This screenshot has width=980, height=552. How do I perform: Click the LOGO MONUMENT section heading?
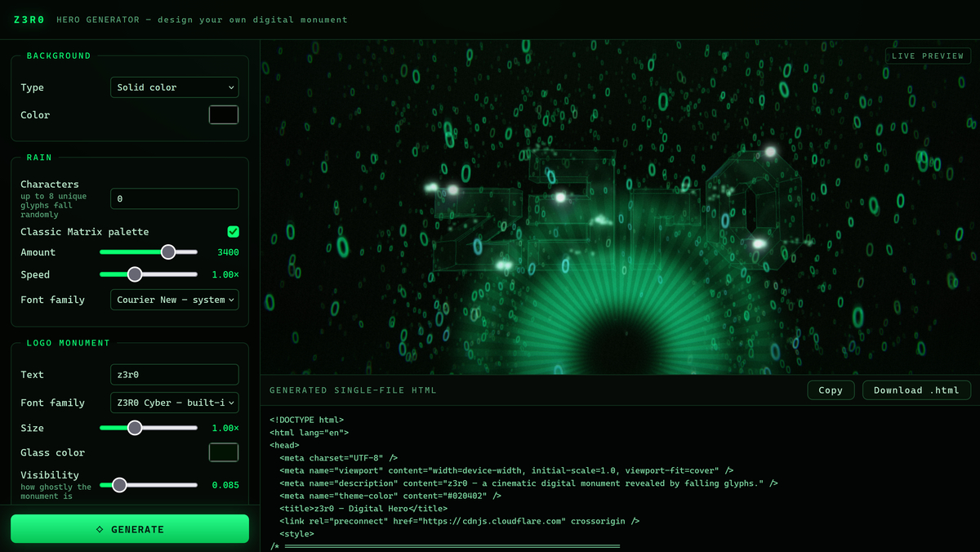tap(68, 343)
